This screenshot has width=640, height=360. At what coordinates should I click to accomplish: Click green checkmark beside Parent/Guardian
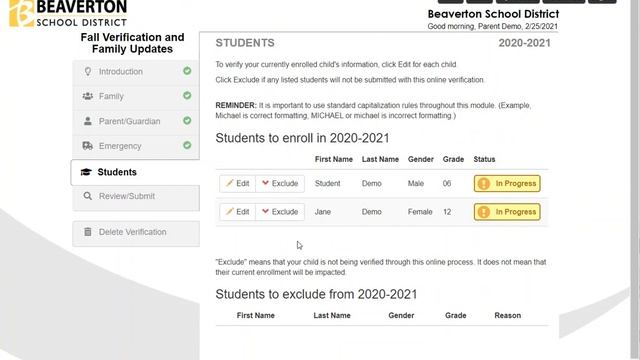coord(187,121)
